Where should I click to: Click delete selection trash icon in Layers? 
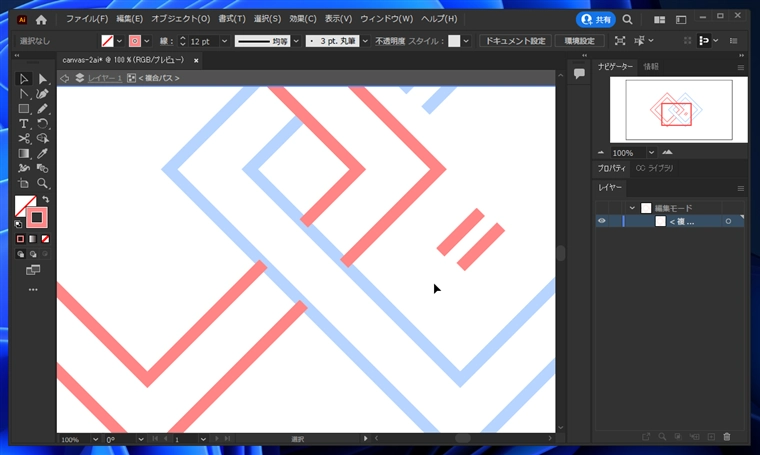click(x=727, y=437)
